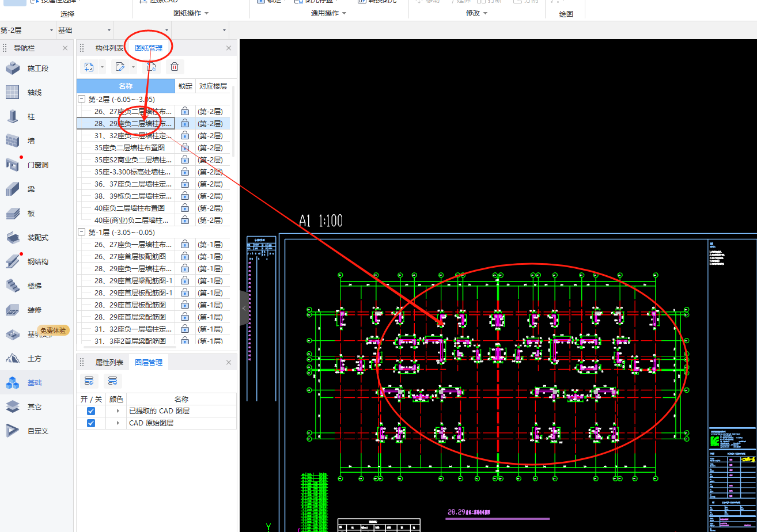Toggle lock for 28、29座首层板配筋图-1
Screen dimensions: 757x532
click(185, 293)
